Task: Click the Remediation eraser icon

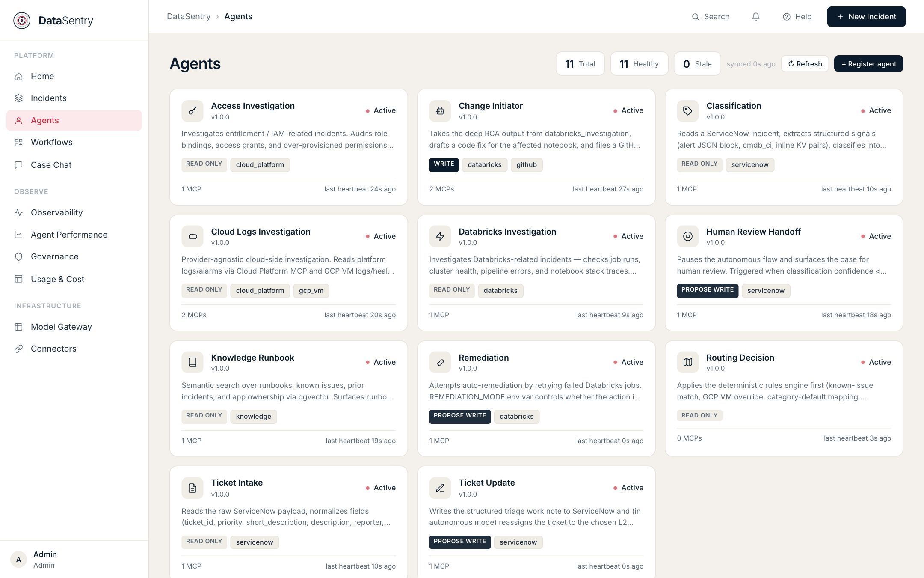Action: tap(440, 362)
